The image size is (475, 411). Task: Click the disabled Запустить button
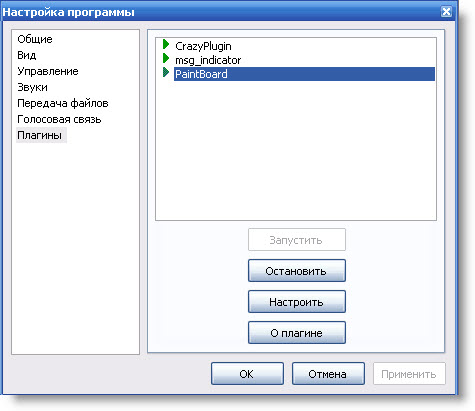pos(297,240)
